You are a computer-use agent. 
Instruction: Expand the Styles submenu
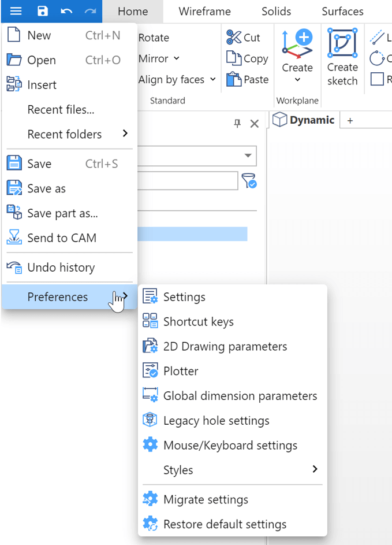pyautogui.click(x=314, y=469)
